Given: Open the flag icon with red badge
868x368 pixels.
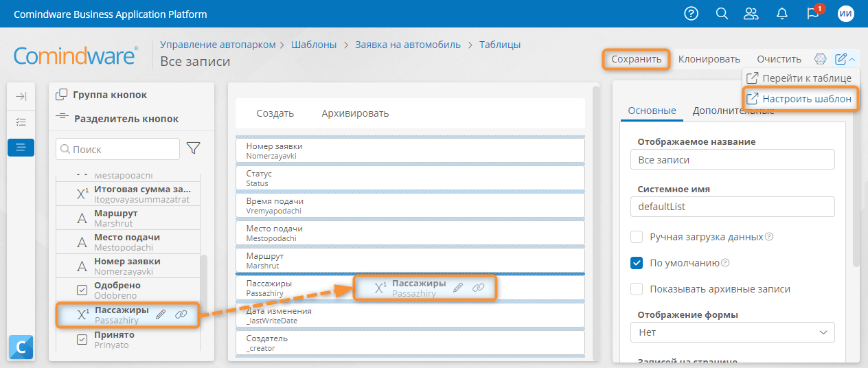Looking at the screenshot, I should (x=813, y=14).
